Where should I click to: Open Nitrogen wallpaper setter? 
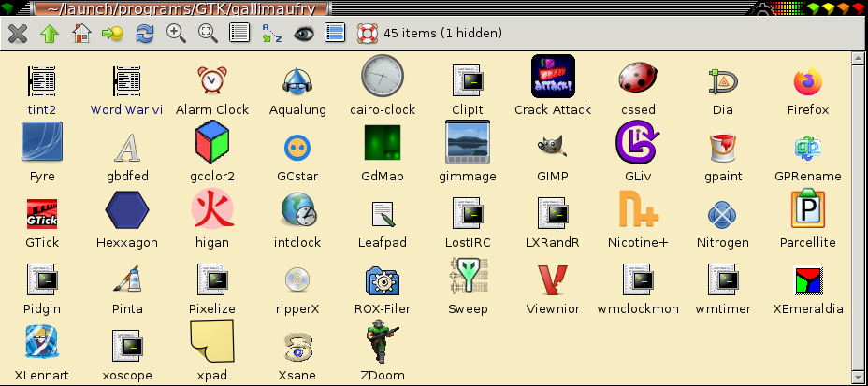point(723,215)
